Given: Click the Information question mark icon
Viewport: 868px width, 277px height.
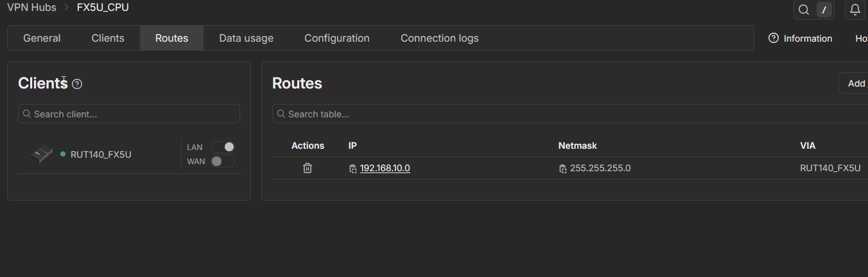Looking at the screenshot, I should [774, 38].
